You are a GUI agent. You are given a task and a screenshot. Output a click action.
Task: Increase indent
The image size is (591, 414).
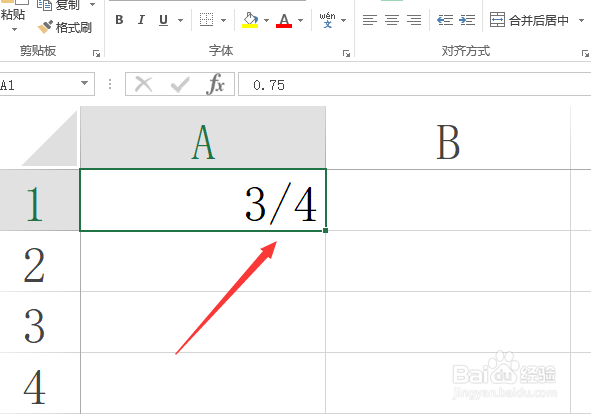(467, 20)
